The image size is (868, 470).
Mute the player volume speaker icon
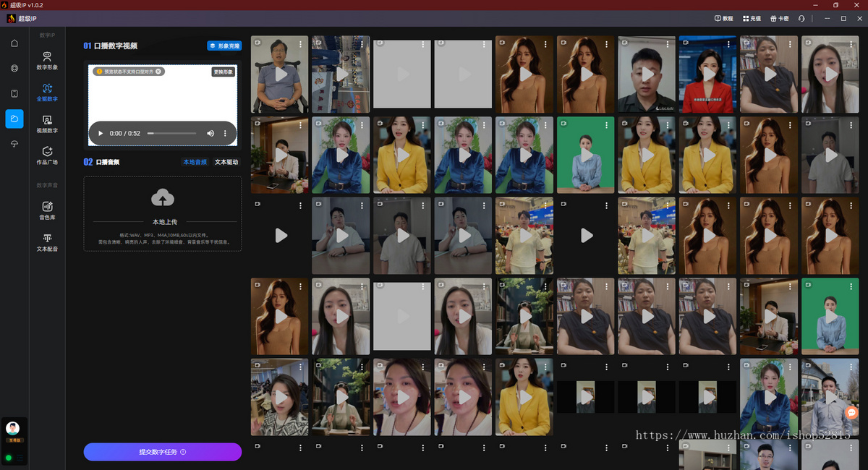[210, 133]
